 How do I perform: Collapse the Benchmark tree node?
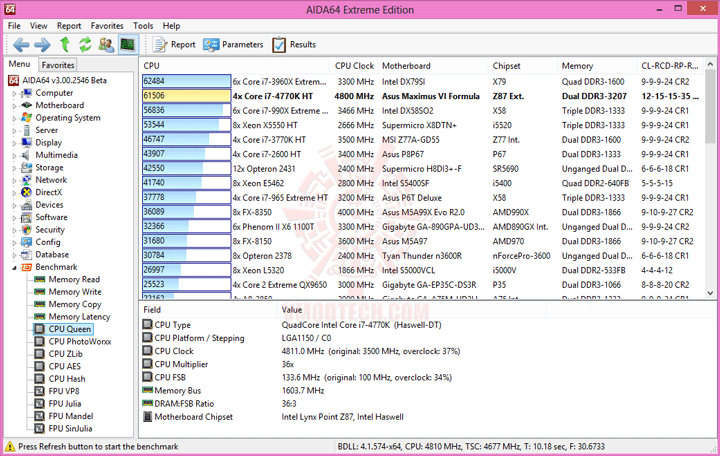tap(14, 267)
